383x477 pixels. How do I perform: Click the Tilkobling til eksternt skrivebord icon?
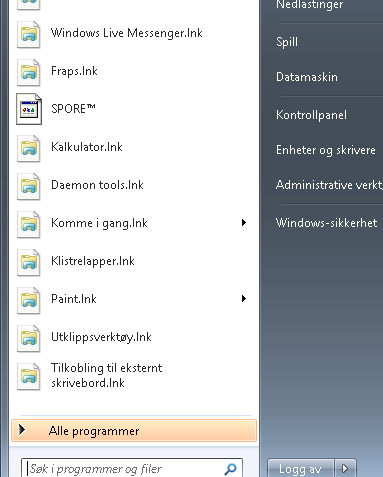29,376
